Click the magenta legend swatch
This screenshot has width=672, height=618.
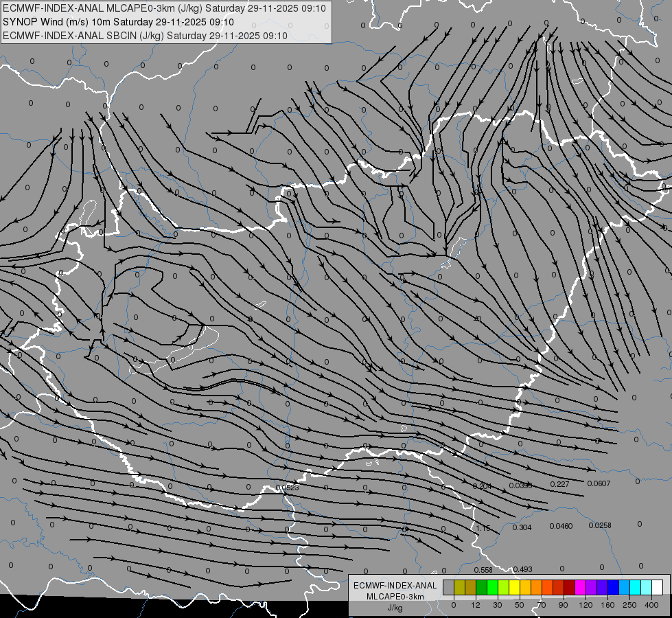coord(581,587)
